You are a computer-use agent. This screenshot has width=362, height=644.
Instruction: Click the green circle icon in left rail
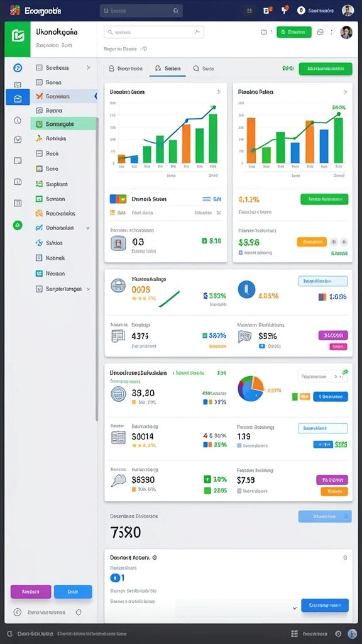point(18,225)
